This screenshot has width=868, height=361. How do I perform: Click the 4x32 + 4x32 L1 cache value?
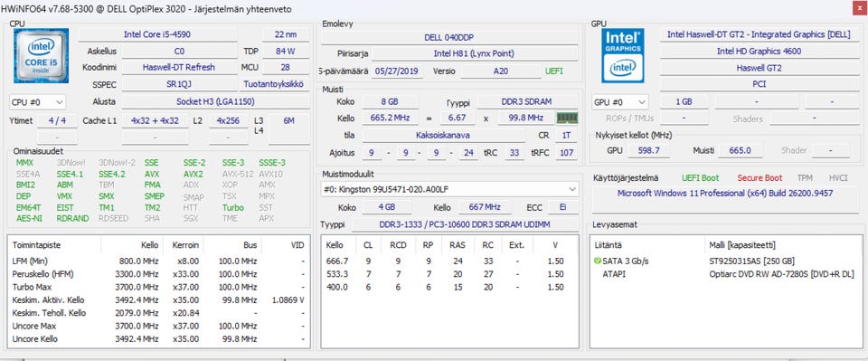pos(155,120)
